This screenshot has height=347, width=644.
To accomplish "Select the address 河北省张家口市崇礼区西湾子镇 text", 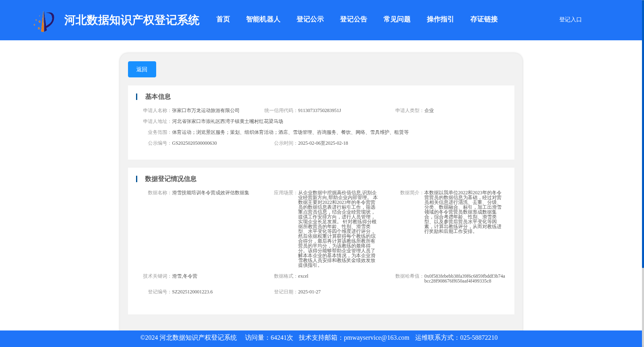I will 227,121.
